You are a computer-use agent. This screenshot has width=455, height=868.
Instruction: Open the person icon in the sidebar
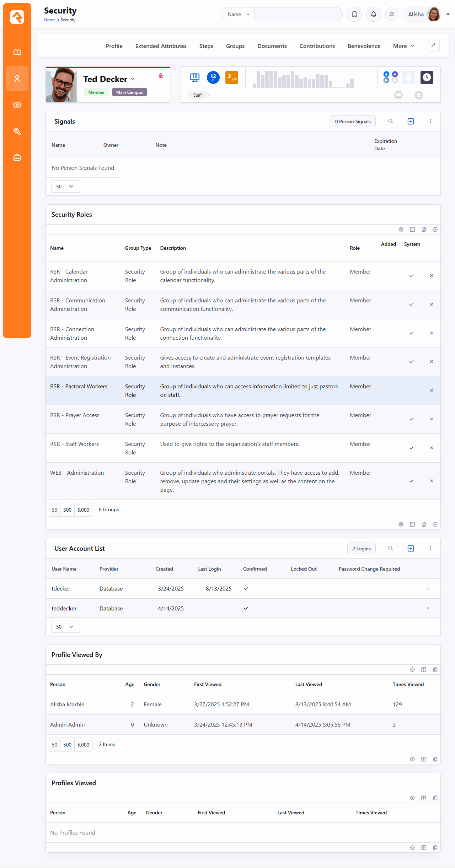[17, 79]
